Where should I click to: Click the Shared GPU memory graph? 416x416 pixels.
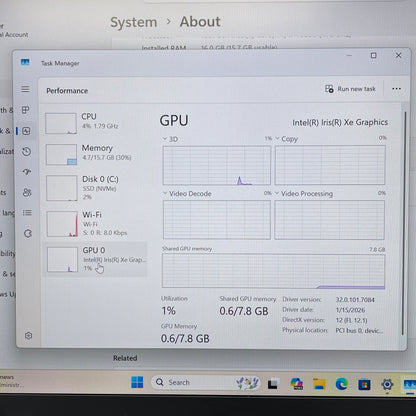coord(273,271)
